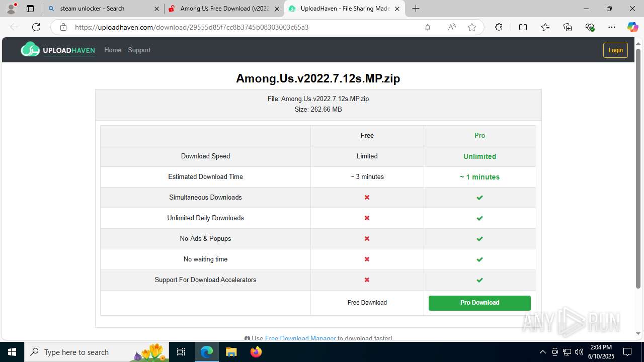This screenshot has height=362, width=644.
Task: Click the taskbar search box
Action: (x=96, y=352)
